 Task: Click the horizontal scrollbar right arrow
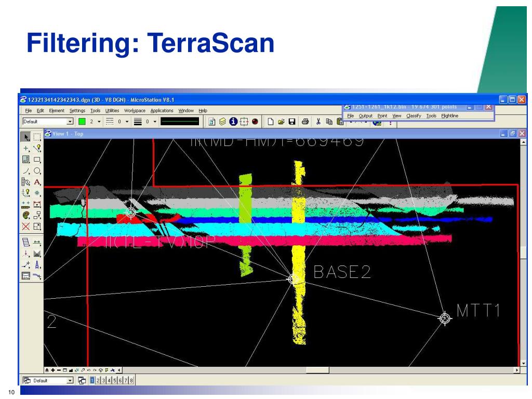point(517,370)
